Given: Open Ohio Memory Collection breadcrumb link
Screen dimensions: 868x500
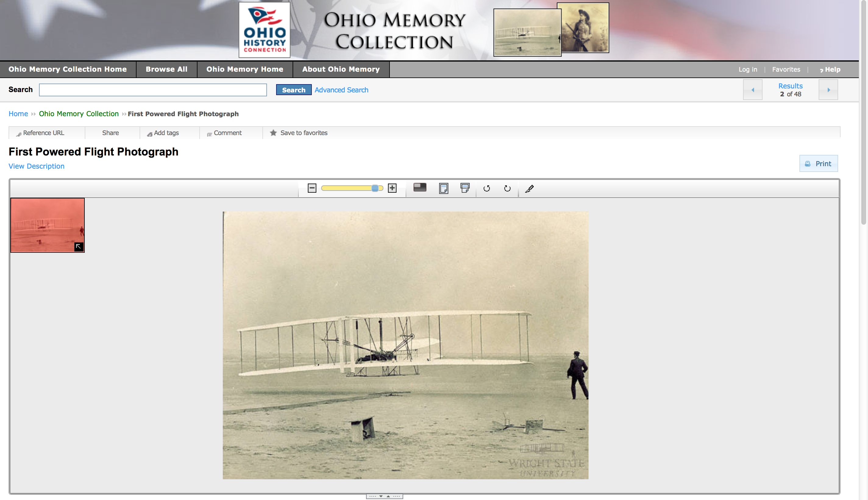Looking at the screenshot, I should point(79,114).
